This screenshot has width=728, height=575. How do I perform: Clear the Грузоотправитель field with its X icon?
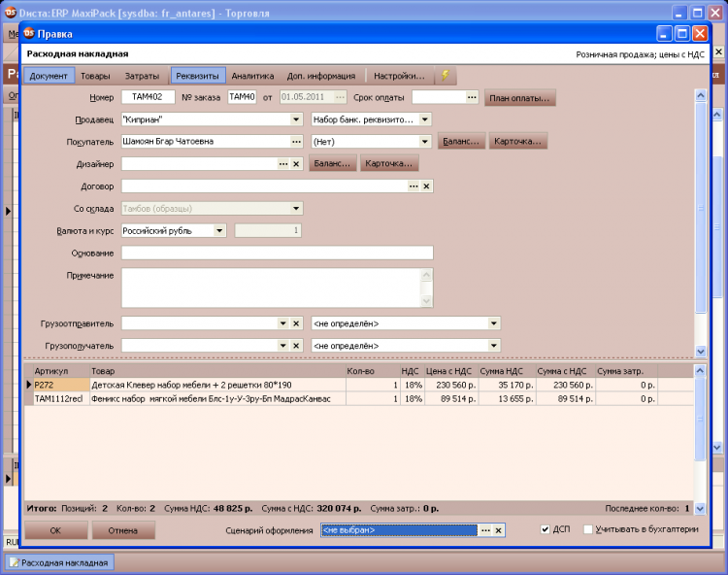pyautogui.click(x=297, y=323)
